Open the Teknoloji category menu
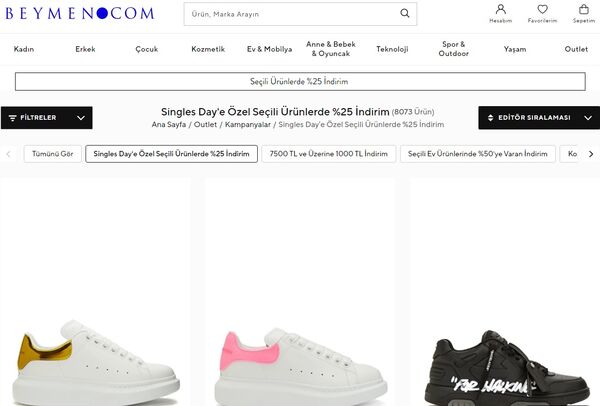600x406 pixels. click(x=393, y=49)
